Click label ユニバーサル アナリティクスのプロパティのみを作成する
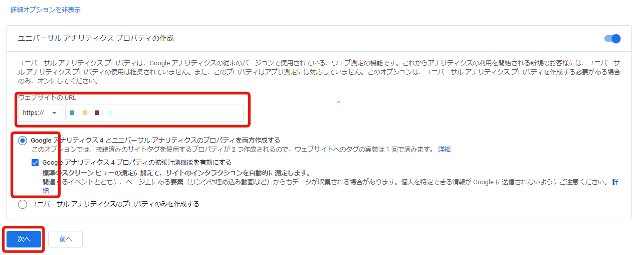The height and width of the screenshot is (255, 644). [115, 204]
